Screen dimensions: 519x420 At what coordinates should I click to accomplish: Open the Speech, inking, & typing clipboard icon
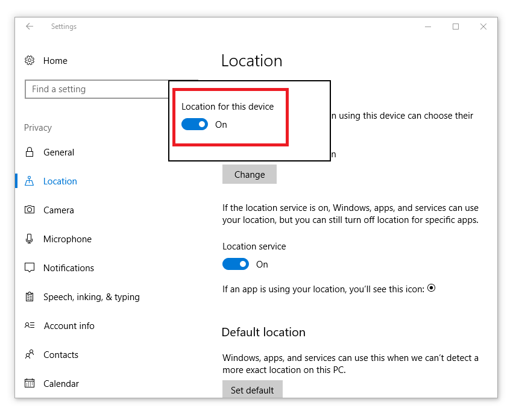[30, 296]
